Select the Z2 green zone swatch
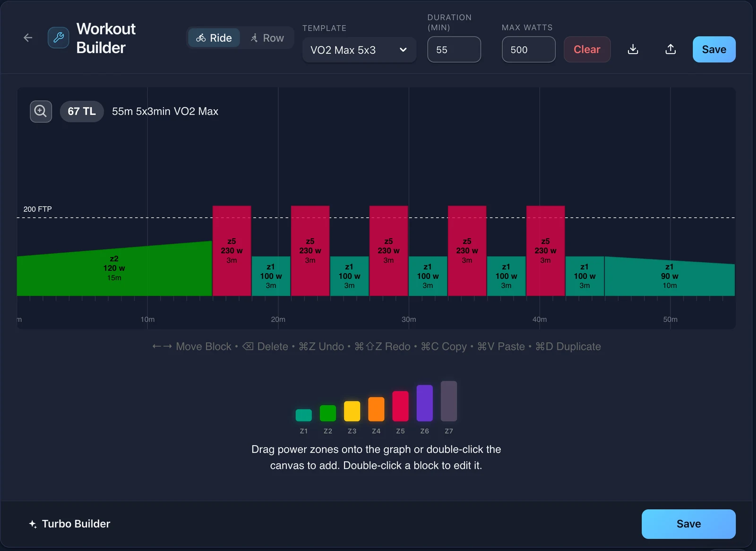The height and width of the screenshot is (551, 756). (x=328, y=413)
